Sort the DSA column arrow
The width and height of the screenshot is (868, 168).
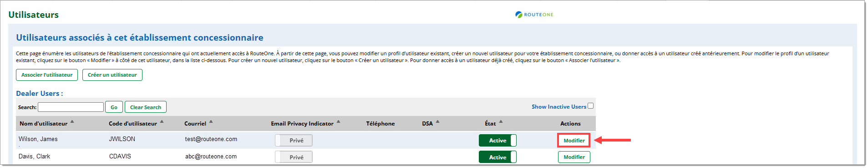[437, 121]
